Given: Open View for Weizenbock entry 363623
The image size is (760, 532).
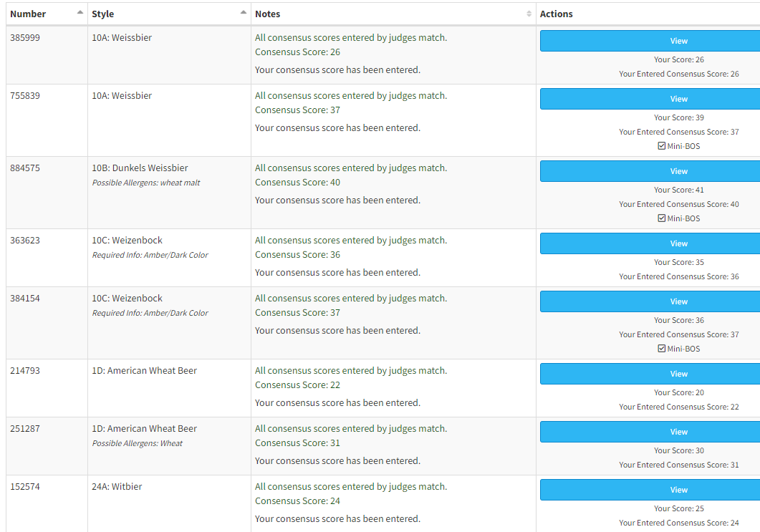Looking at the screenshot, I should tap(678, 243).
